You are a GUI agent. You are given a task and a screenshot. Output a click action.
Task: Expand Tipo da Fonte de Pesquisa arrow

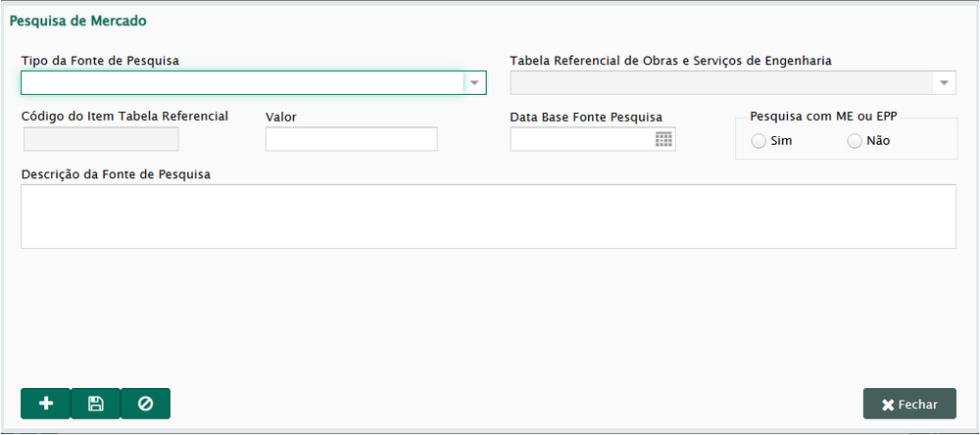(x=474, y=82)
